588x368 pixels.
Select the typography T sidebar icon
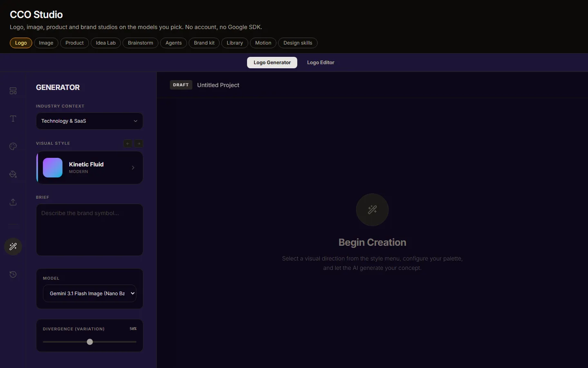pyautogui.click(x=13, y=119)
